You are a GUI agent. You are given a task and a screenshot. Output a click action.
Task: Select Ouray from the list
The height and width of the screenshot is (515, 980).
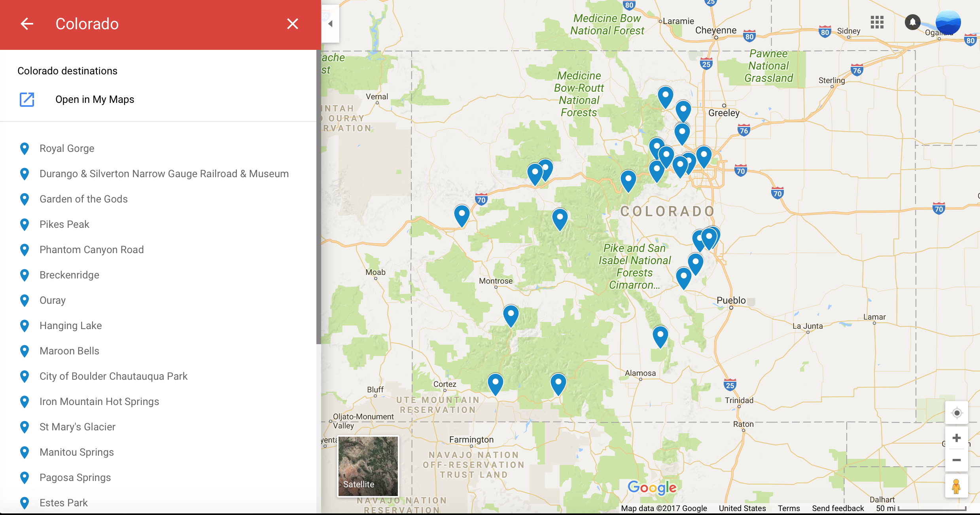pyautogui.click(x=53, y=300)
